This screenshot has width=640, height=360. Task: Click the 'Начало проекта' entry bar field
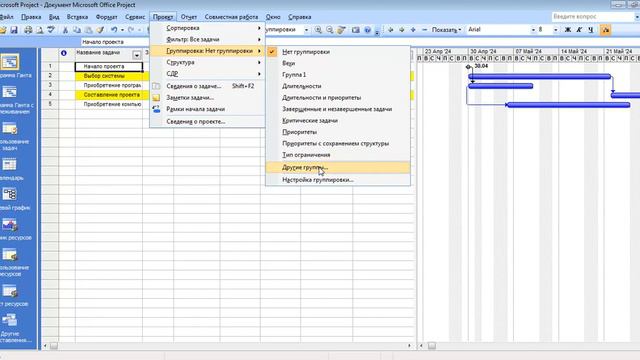pos(115,42)
